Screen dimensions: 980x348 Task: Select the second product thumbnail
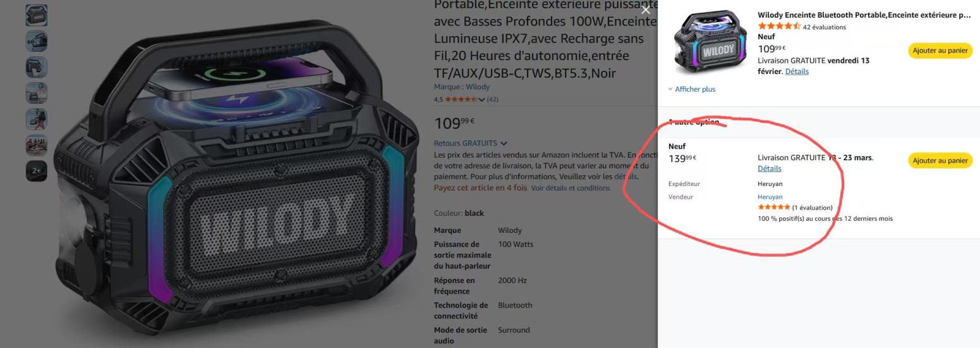[36, 41]
